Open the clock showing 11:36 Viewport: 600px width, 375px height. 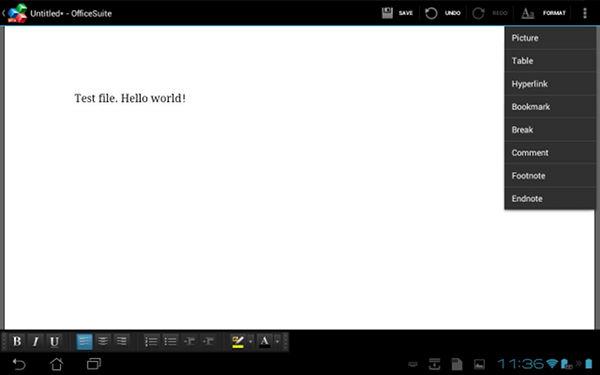[x=520, y=364]
